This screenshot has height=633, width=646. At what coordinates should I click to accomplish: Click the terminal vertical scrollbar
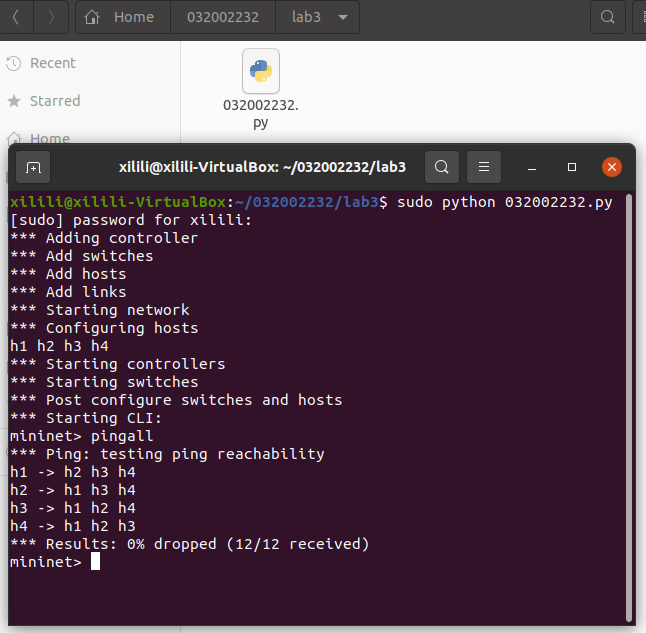[629, 408]
